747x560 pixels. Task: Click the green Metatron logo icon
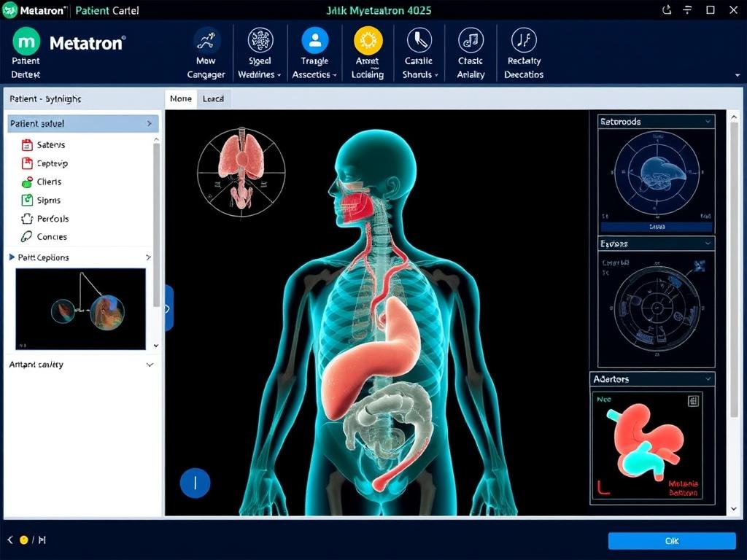pos(26,42)
